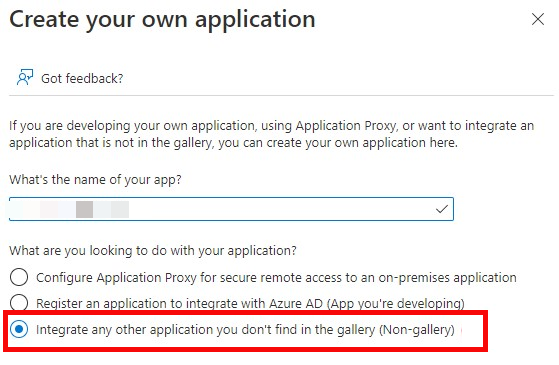
Task: Select the Integrate any other application radio
Action: 19,329
